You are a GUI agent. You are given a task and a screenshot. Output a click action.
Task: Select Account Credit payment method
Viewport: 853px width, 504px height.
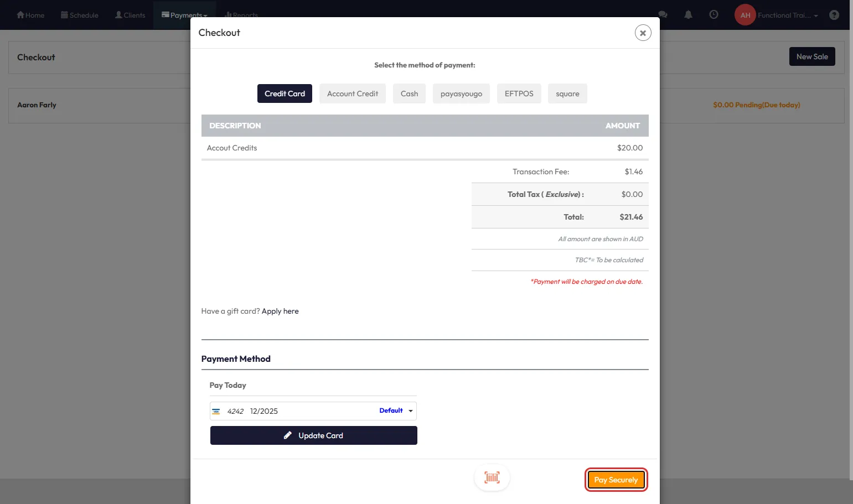pos(353,93)
